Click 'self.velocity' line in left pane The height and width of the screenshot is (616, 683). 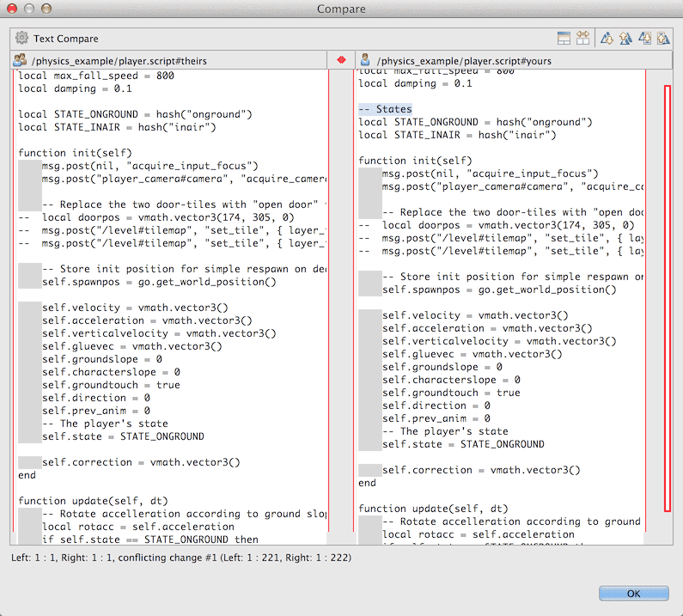[x=135, y=308]
